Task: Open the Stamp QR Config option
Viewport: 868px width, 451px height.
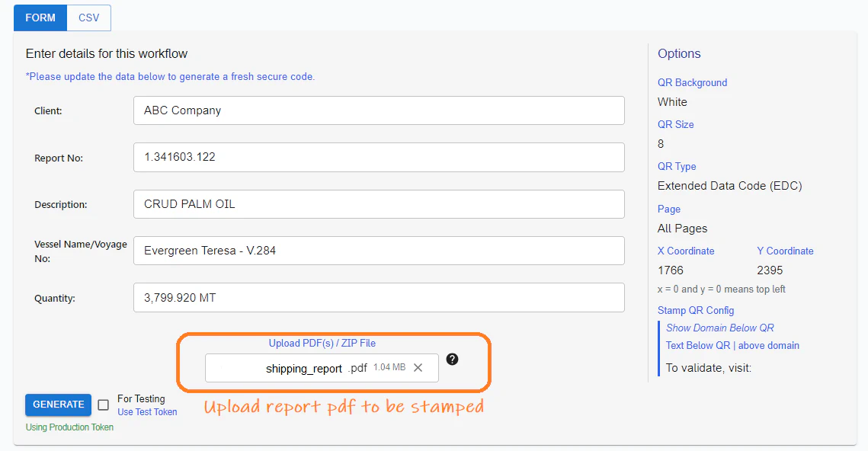Action: coord(695,310)
